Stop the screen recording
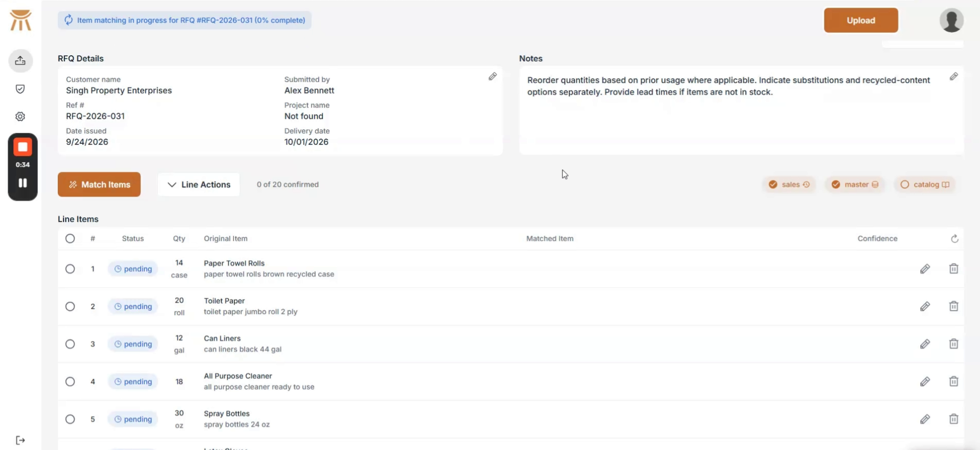 23,147
